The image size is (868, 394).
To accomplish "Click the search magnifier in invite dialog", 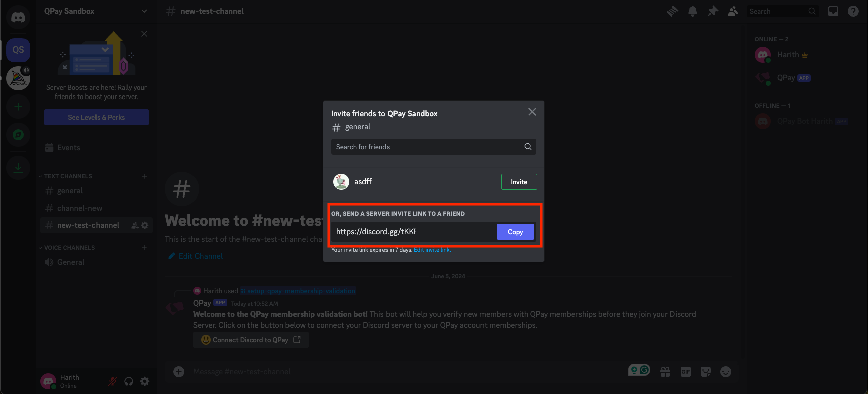I will (x=528, y=147).
